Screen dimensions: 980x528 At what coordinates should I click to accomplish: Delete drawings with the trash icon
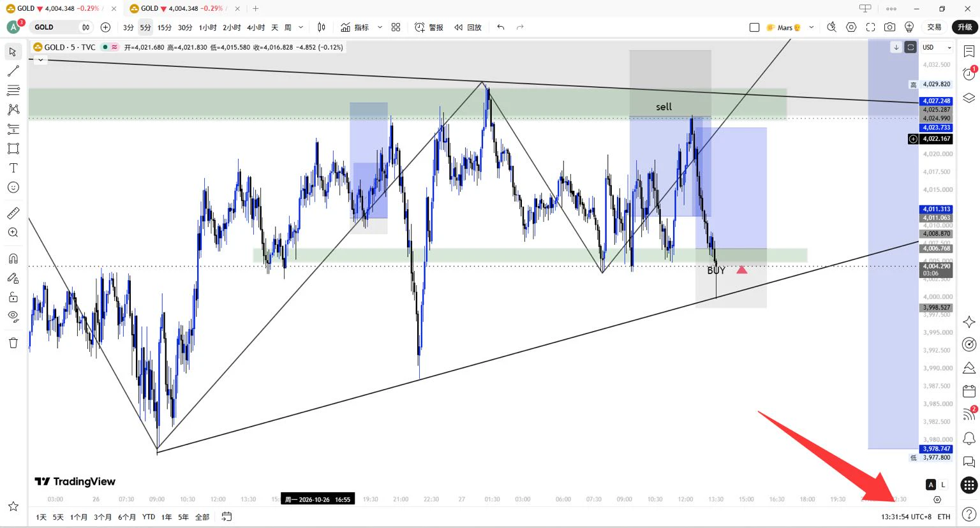[13, 343]
